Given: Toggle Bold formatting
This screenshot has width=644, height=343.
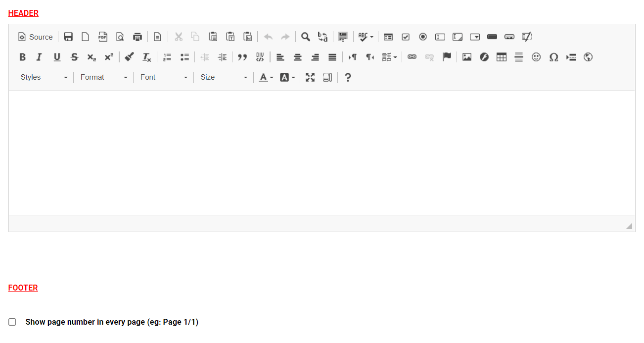Looking at the screenshot, I should pyautogui.click(x=22, y=57).
